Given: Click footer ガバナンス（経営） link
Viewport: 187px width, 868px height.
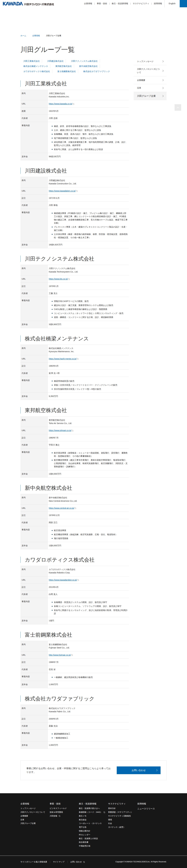Looking at the screenshot, I should click(x=117, y=827).
